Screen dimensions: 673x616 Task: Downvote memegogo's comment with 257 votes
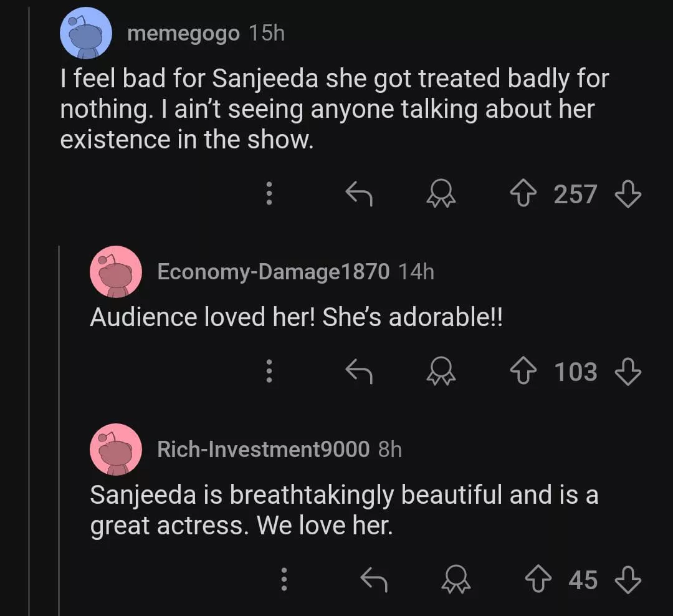(x=628, y=195)
